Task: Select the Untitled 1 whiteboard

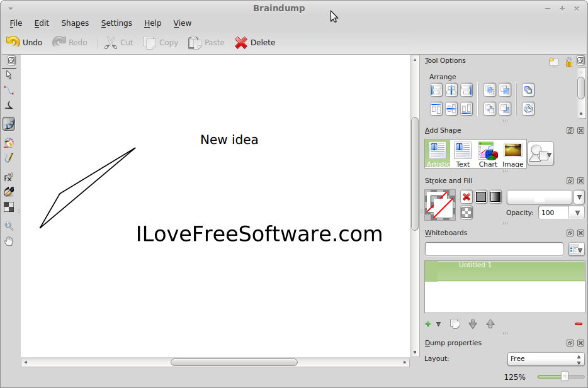Action: click(x=505, y=271)
